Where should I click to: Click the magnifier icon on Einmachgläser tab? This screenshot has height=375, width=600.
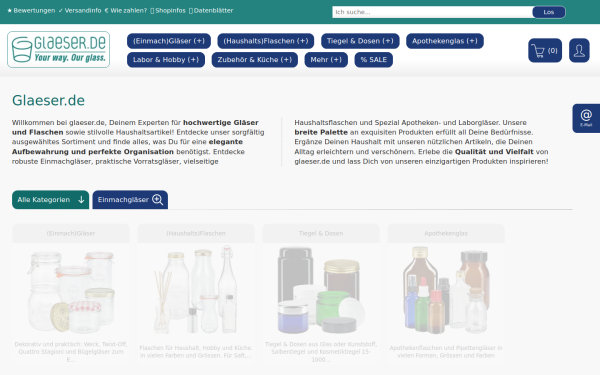pos(158,199)
